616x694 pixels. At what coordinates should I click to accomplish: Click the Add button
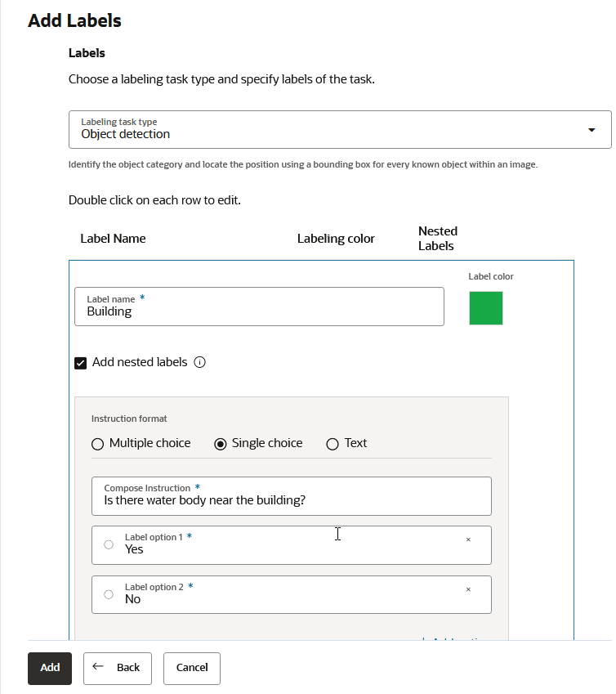pyautogui.click(x=50, y=669)
